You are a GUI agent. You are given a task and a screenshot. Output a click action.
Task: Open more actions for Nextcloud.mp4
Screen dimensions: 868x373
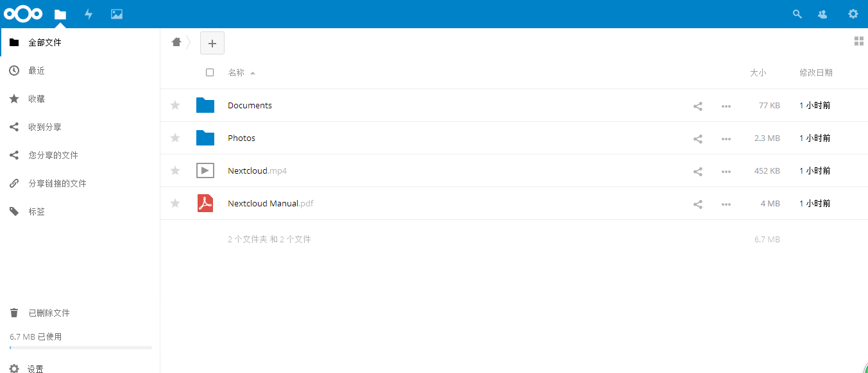coord(726,171)
